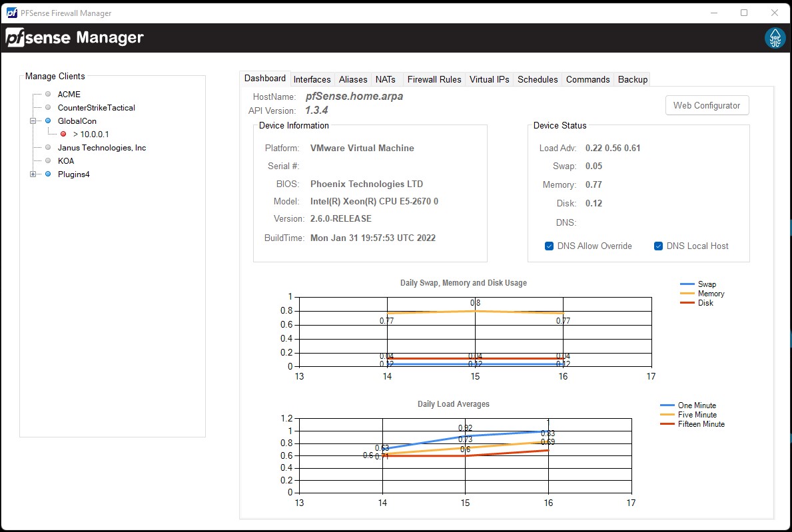The height and width of the screenshot is (532, 792).
Task: Expand the Plugins4 tree node
Action: tap(32, 174)
